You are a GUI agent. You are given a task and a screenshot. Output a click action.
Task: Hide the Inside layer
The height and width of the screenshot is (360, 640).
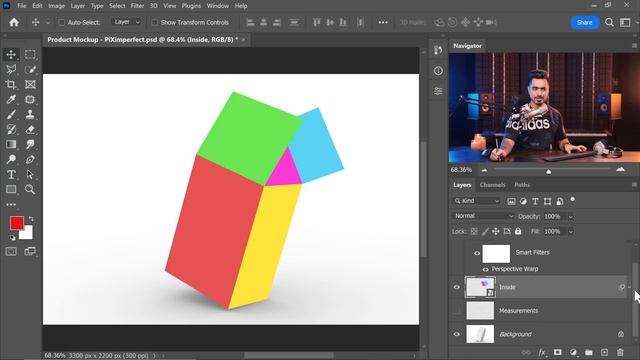coord(456,287)
